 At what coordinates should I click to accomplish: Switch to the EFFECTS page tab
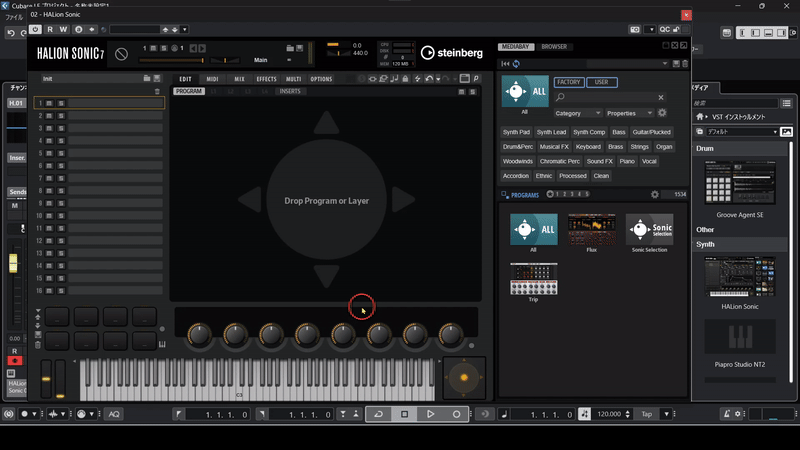pyautogui.click(x=266, y=79)
